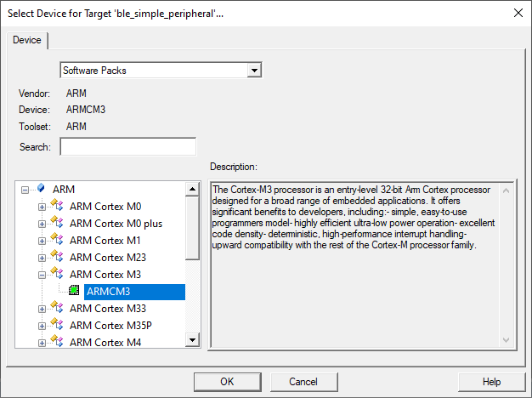Viewport: 532px width, 398px height.
Task: Expand the ARM Cortex M35P node
Action: [42, 326]
